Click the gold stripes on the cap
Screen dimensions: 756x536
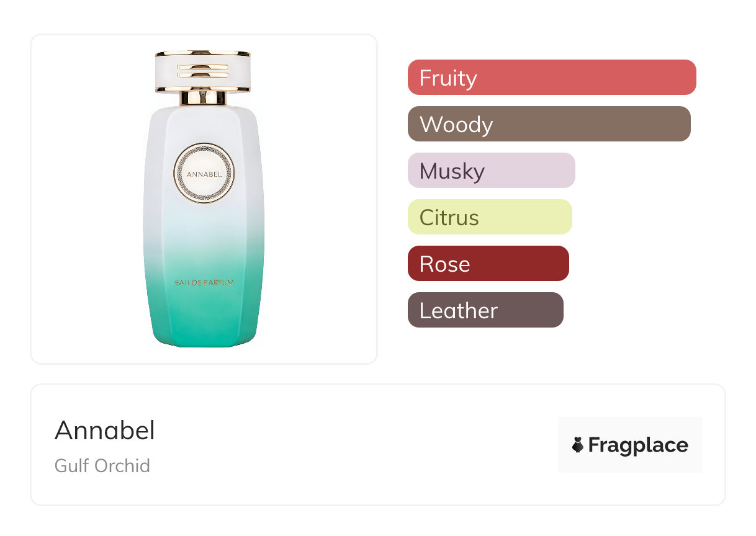tap(202, 70)
